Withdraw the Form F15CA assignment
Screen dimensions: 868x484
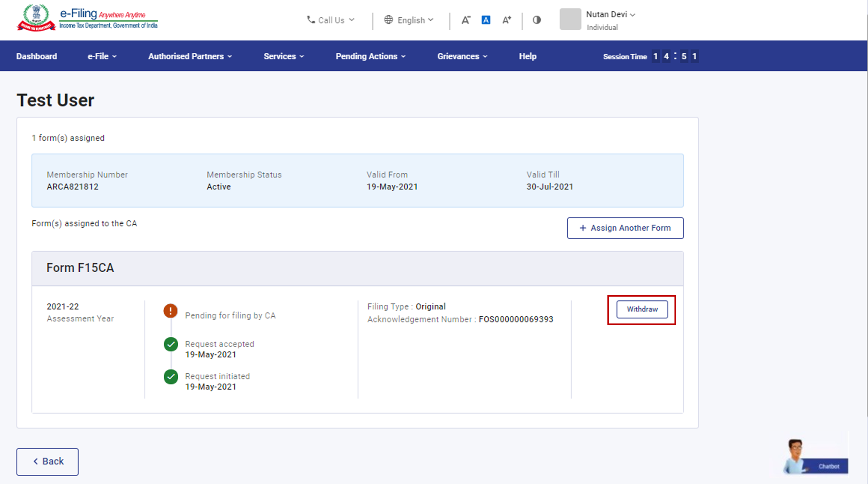642,310
